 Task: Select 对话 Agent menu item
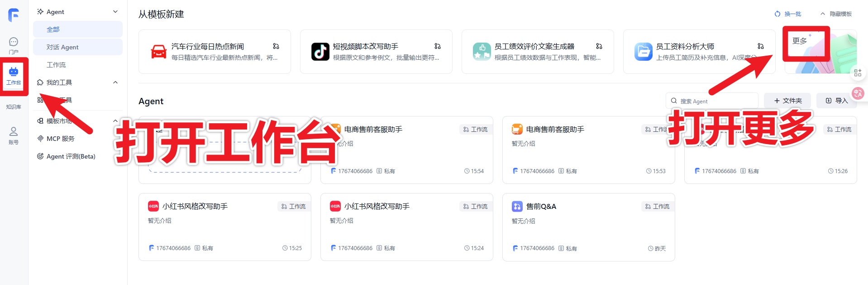point(78,47)
